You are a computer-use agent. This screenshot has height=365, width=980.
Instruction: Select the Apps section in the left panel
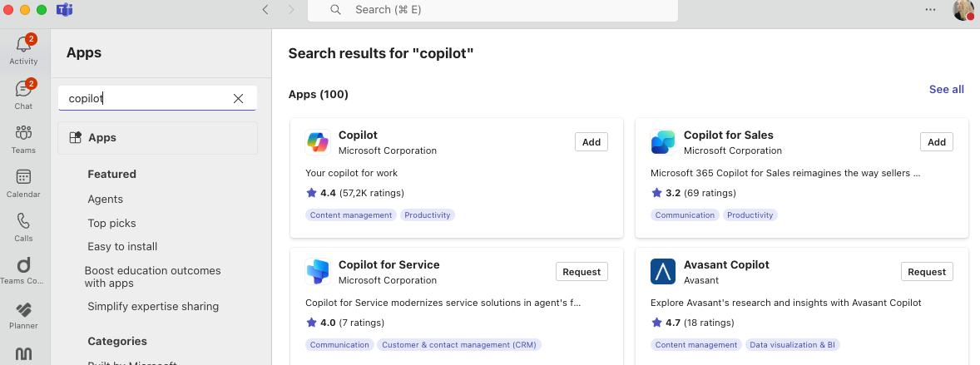pos(157,137)
